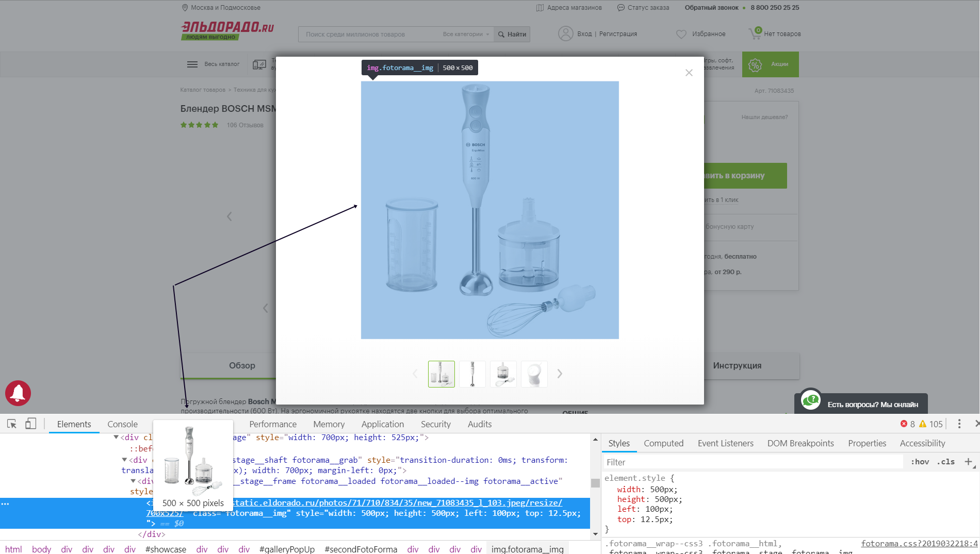Click the Инструкция product tab

[737, 365]
